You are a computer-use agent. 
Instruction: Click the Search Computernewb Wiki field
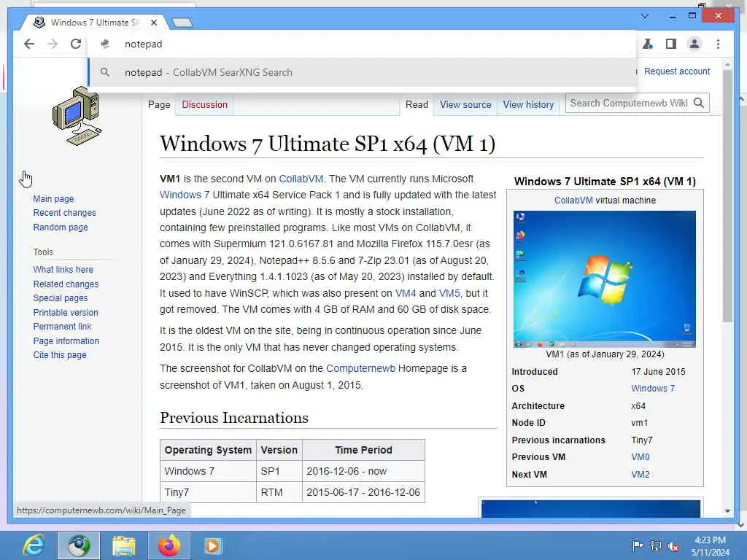point(629,103)
